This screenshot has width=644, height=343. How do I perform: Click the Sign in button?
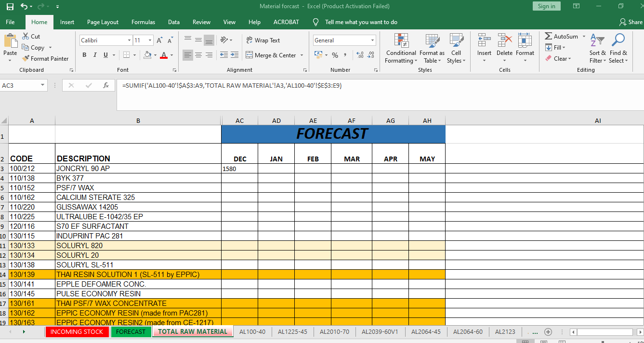click(546, 6)
